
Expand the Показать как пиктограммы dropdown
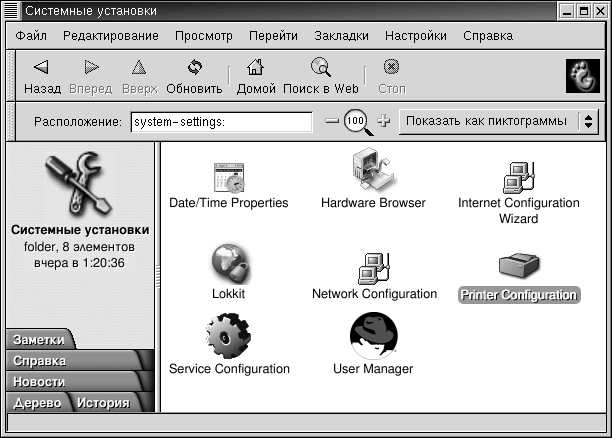(x=497, y=121)
